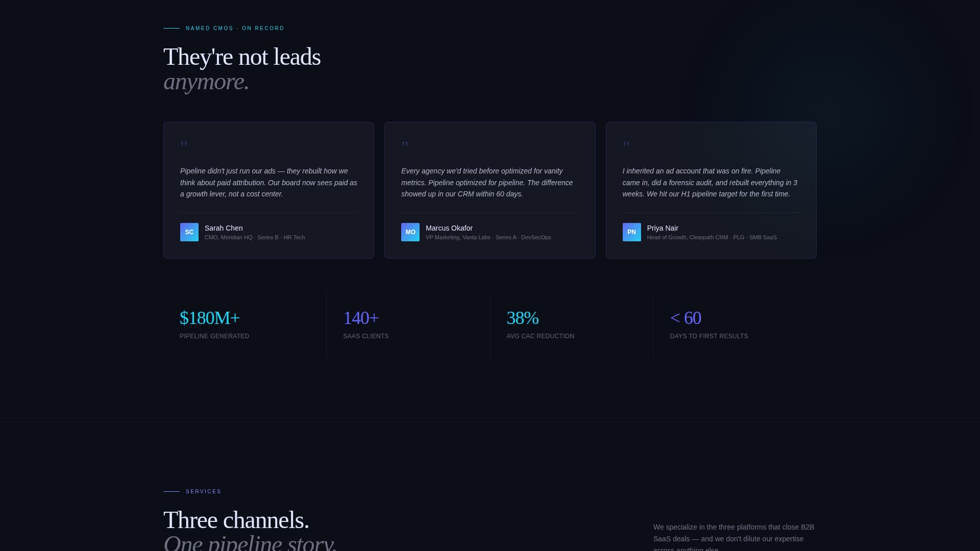Click the 38% average CAC reduction stat
The width and height of the screenshot is (980, 551).
tap(523, 317)
